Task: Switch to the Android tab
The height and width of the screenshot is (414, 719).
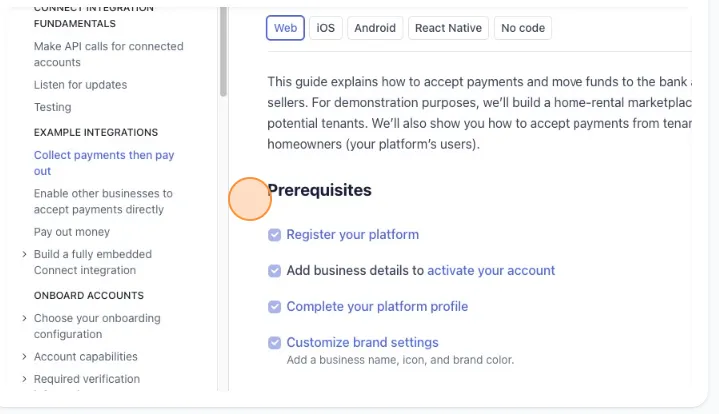Action: 375,28
